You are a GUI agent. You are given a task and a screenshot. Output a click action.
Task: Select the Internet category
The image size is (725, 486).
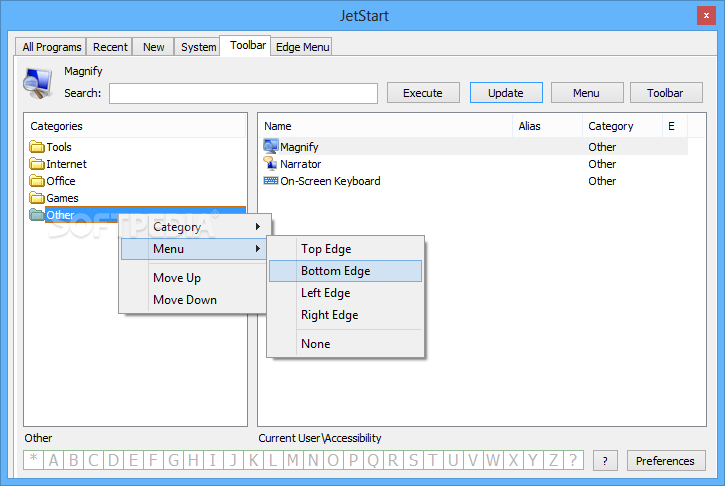[66, 164]
